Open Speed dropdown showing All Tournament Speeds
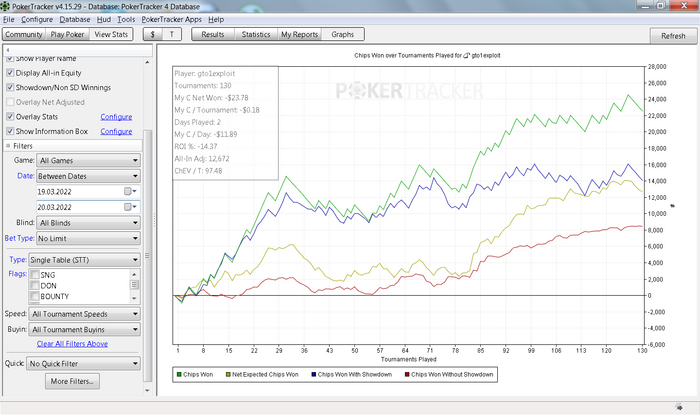 pyautogui.click(x=84, y=314)
